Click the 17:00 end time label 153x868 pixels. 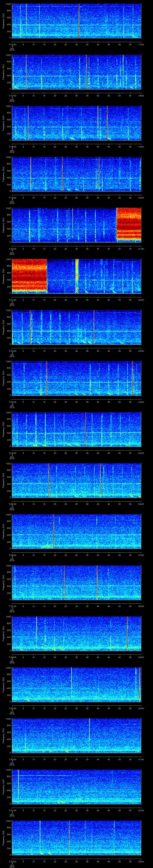pyautogui.click(x=141, y=44)
